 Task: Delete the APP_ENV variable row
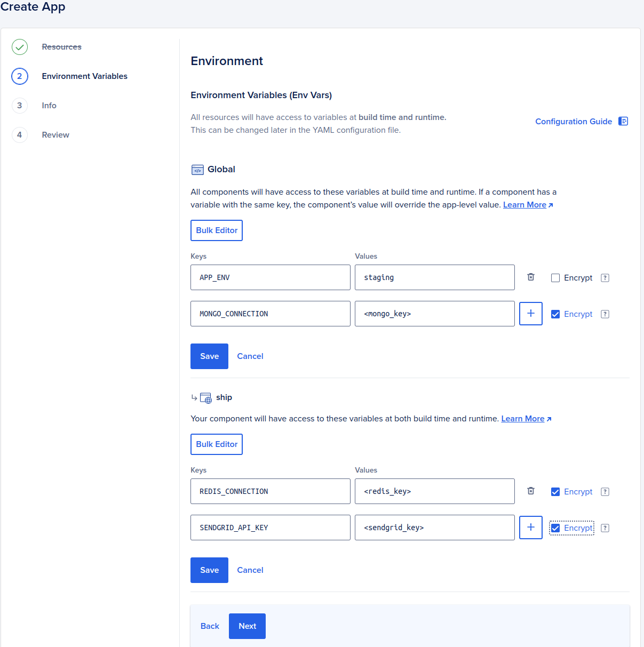[530, 276]
